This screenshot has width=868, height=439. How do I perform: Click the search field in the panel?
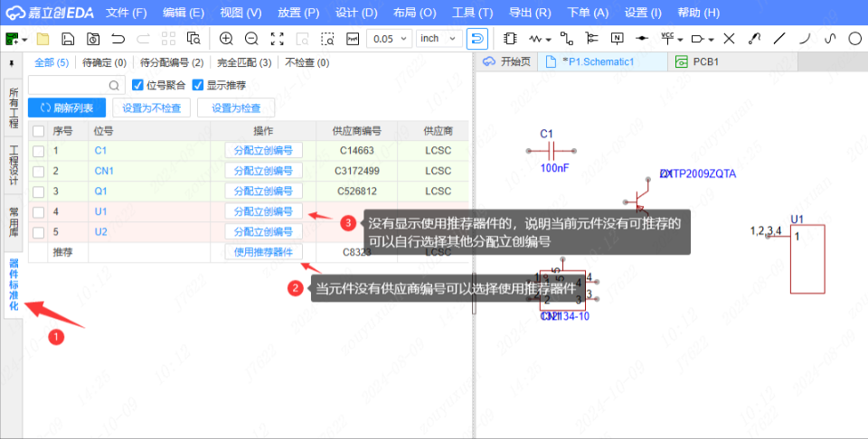pos(76,85)
